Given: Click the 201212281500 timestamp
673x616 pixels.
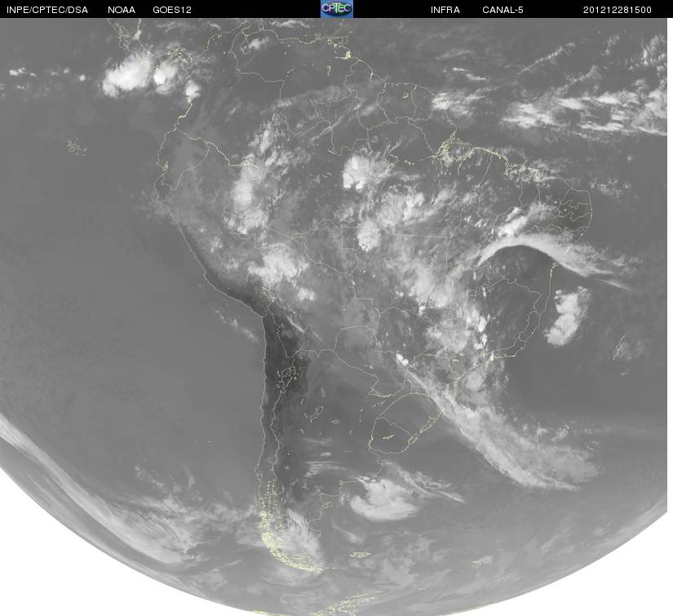Looking at the screenshot, I should [618, 10].
